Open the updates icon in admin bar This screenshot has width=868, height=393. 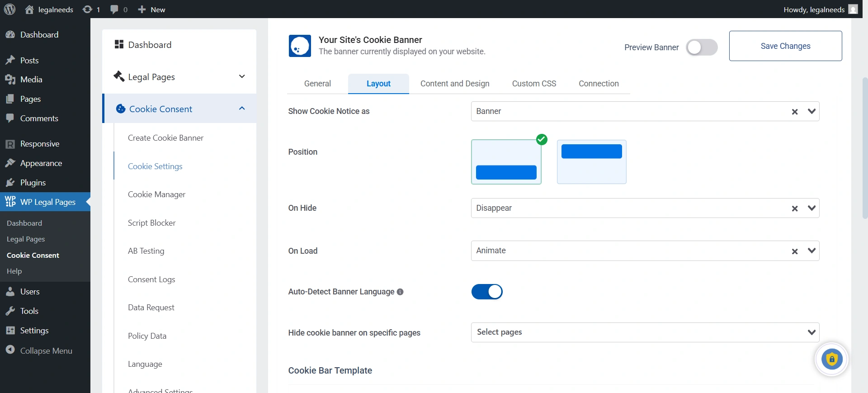[x=87, y=9]
